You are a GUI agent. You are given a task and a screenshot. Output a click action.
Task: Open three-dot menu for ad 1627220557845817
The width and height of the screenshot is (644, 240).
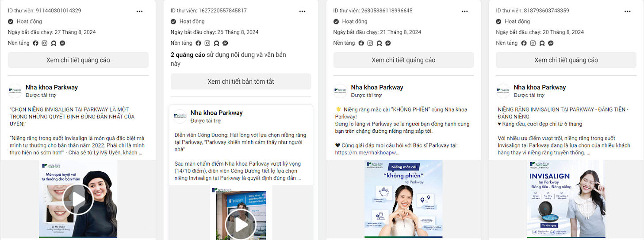pos(302,11)
